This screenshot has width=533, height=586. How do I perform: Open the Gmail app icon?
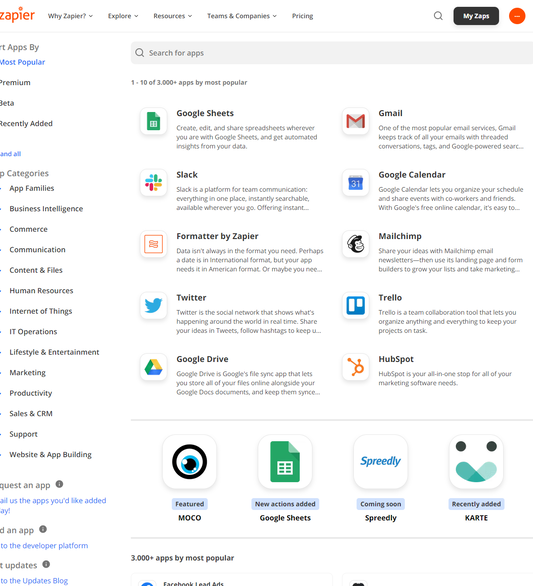pos(355,121)
